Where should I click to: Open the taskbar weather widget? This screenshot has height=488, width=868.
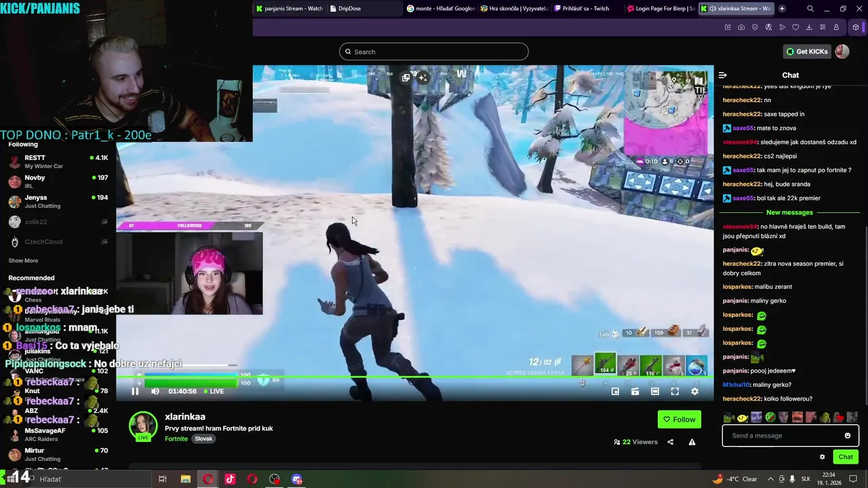pyautogui.click(x=736, y=479)
